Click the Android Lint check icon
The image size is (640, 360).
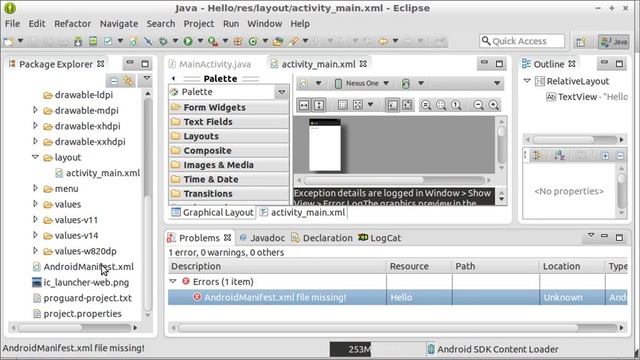pyautogui.click(x=108, y=41)
